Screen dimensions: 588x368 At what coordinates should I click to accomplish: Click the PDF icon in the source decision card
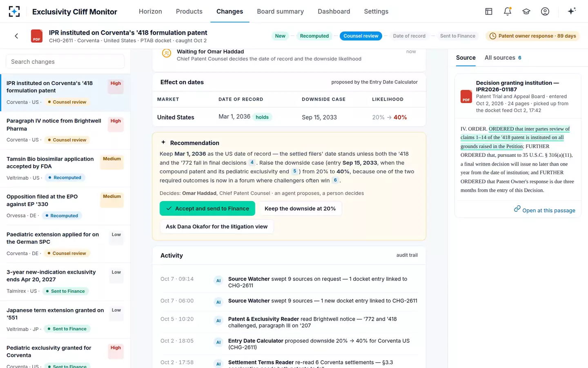[x=466, y=96]
